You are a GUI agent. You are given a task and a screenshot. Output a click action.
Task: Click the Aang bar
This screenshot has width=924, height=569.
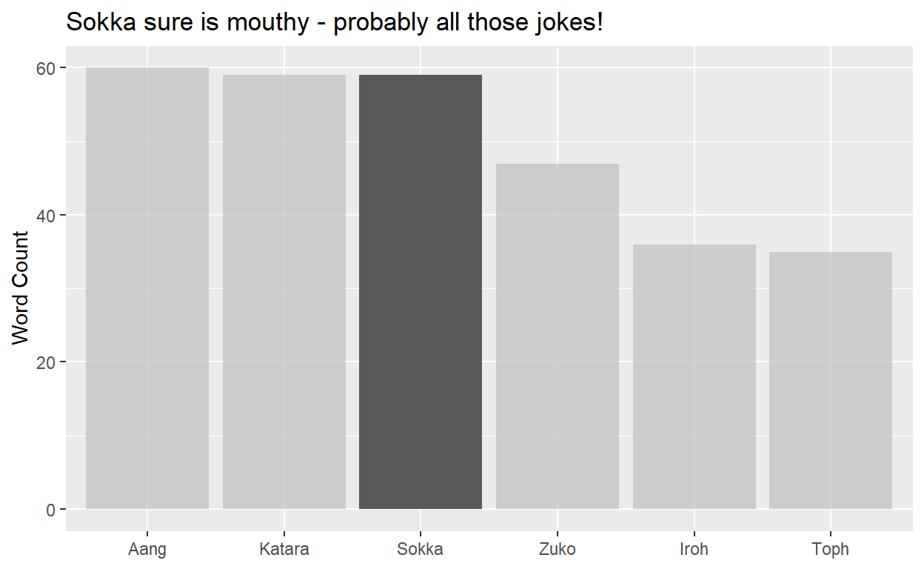tap(147, 288)
